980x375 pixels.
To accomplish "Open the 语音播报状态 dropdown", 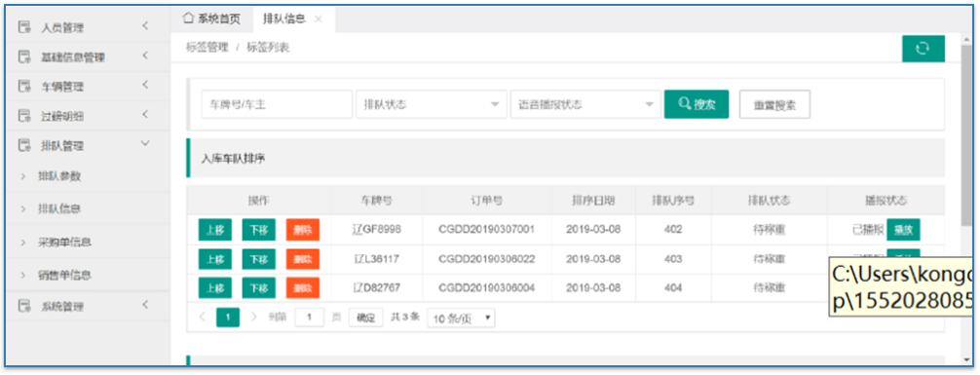I will 585,104.
